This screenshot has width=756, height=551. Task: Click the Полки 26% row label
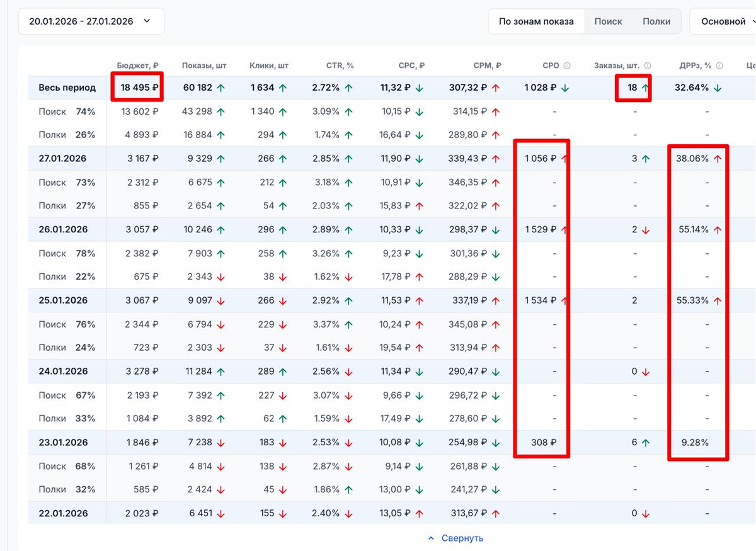click(67, 135)
